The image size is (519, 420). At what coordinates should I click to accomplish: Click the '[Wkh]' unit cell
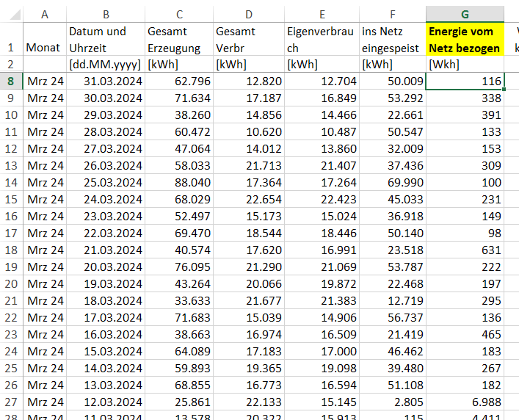[465, 64]
